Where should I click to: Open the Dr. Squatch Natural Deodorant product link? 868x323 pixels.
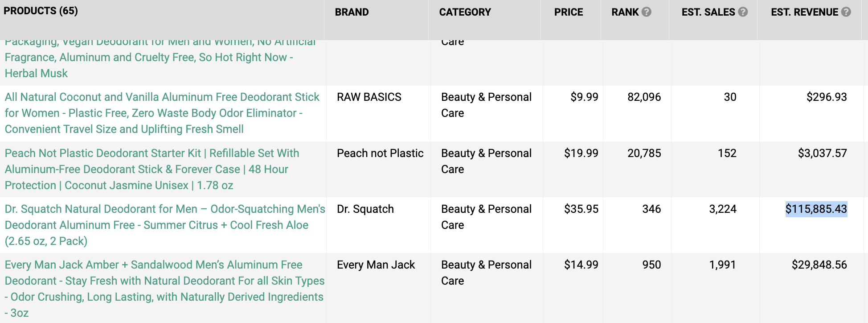pyautogui.click(x=165, y=225)
